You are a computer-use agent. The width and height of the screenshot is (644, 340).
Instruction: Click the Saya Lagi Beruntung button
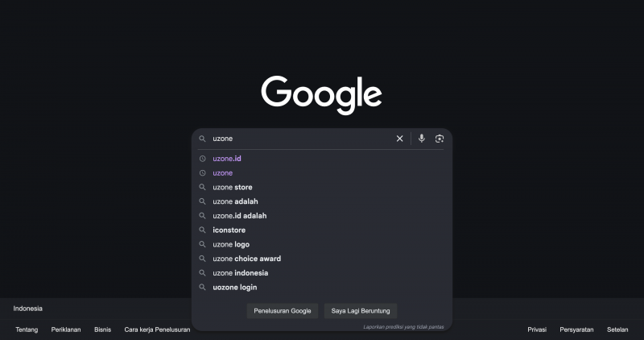click(361, 311)
